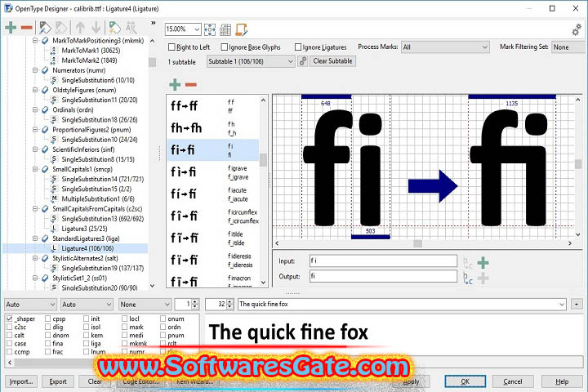Enable the kern feature checkbox
The image size is (588, 392).
(87, 335)
